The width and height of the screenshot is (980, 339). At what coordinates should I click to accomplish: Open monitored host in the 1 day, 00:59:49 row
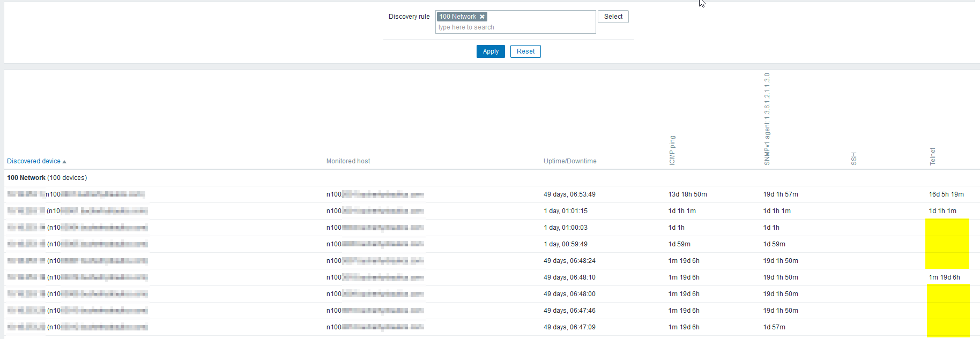[x=375, y=244]
